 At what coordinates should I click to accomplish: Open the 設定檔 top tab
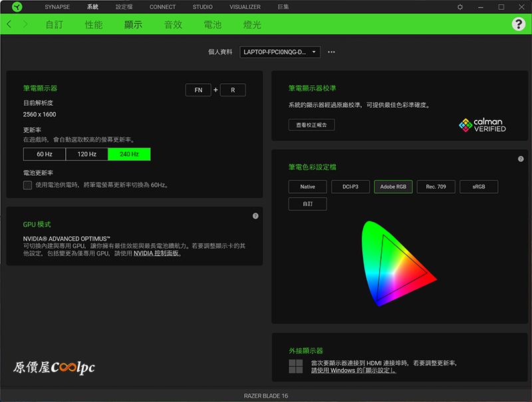[124, 7]
